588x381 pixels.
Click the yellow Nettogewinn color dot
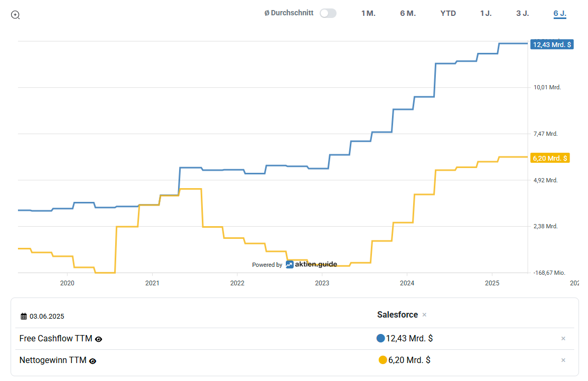(383, 360)
